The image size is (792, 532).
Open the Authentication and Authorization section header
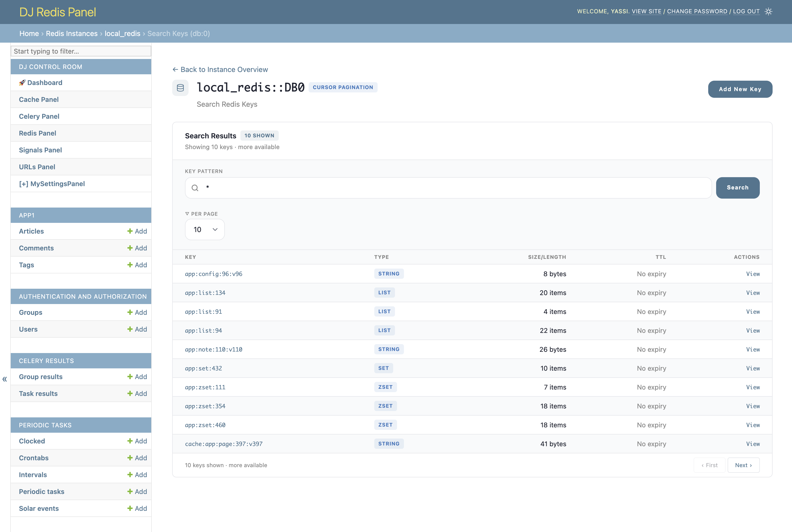point(83,297)
